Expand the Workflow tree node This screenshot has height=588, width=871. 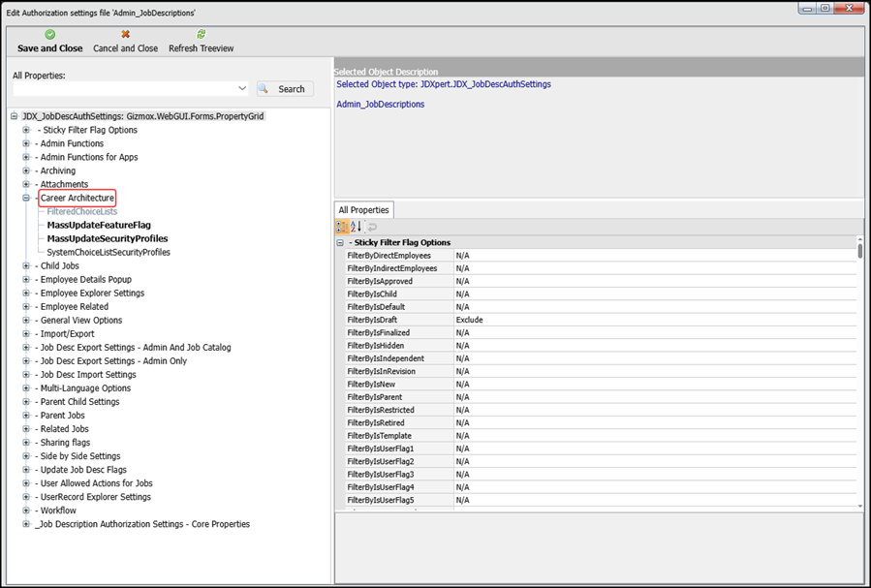26,511
